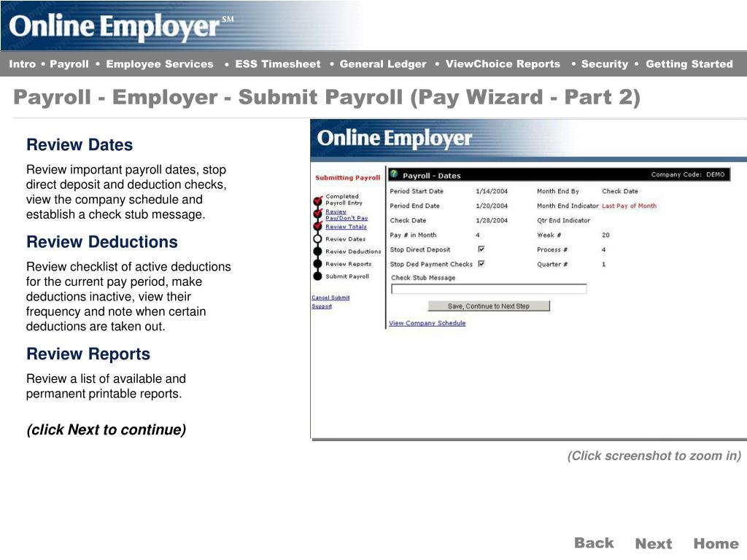Click the Quarter # value 1
747x560 pixels.
pyautogui.click(x=603, y=264)
